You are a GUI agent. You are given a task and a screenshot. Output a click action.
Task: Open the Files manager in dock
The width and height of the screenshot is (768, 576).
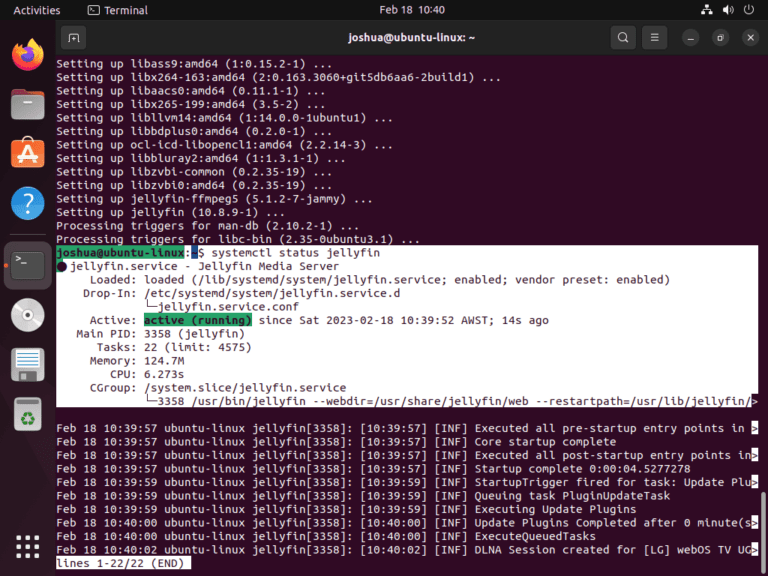28,104
